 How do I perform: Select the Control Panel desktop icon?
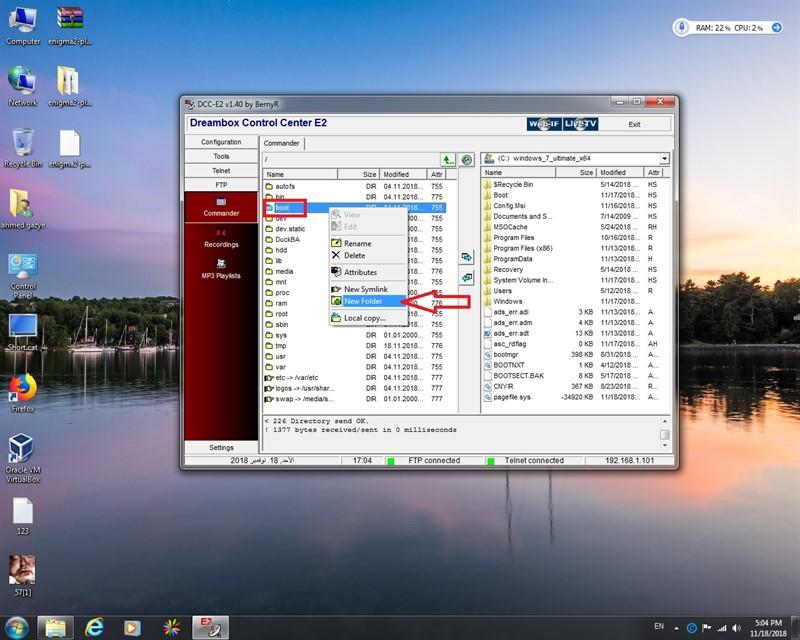pyautogui.click(x=23, y=276)
